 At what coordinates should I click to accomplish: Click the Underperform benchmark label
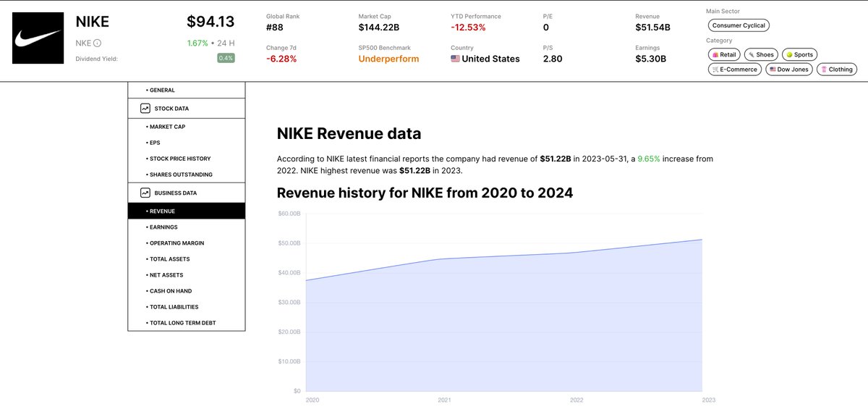pos(388,59)
